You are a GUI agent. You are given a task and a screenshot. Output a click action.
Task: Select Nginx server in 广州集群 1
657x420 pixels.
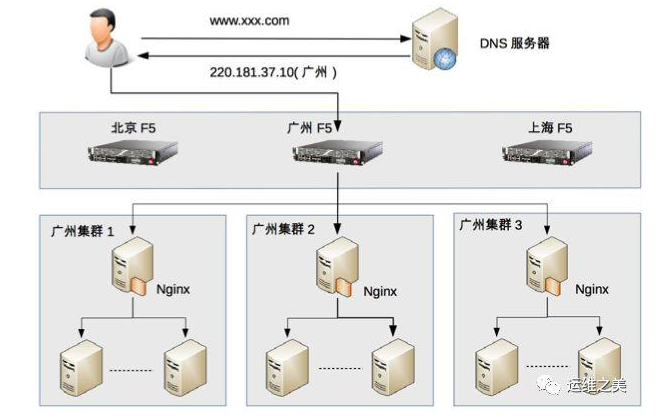pyautogui.click(x=131, y=267)
